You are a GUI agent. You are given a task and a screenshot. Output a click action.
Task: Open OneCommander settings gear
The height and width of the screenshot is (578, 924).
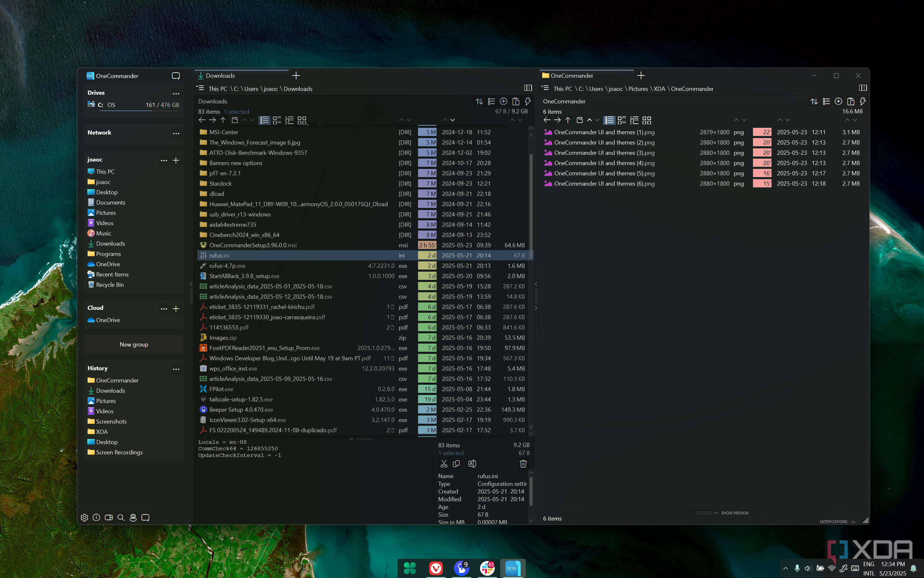[84, 517]
